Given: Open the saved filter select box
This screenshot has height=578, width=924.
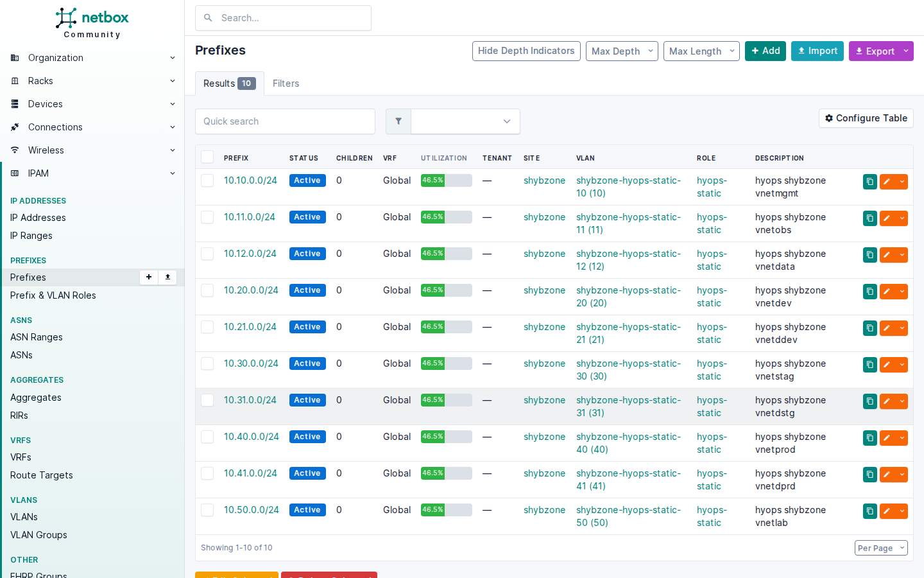Looking at the screenshot, I should pyautogui.click(x=465, y=121).
